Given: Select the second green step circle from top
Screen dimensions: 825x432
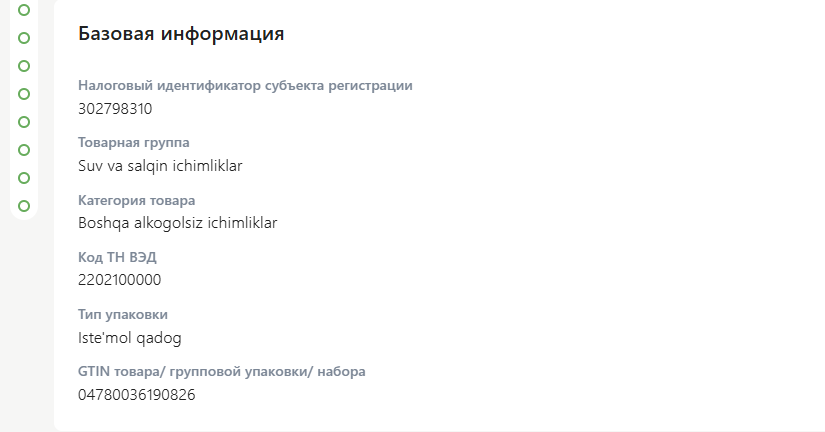Looking at the screenshot, I should coord(24,38).
